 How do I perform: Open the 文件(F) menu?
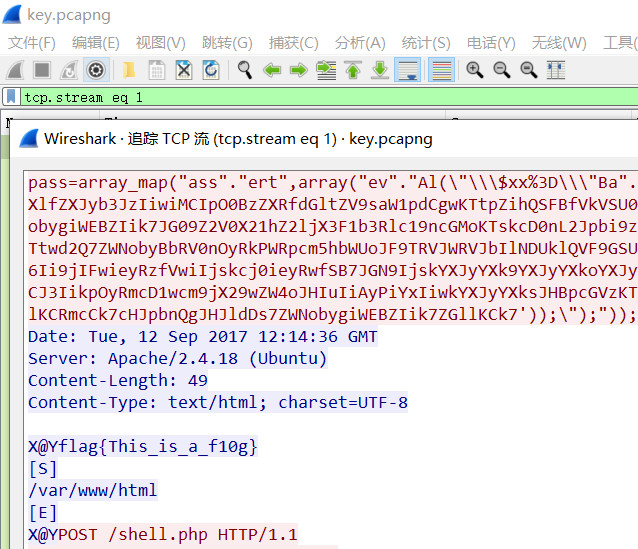point(32,43)
